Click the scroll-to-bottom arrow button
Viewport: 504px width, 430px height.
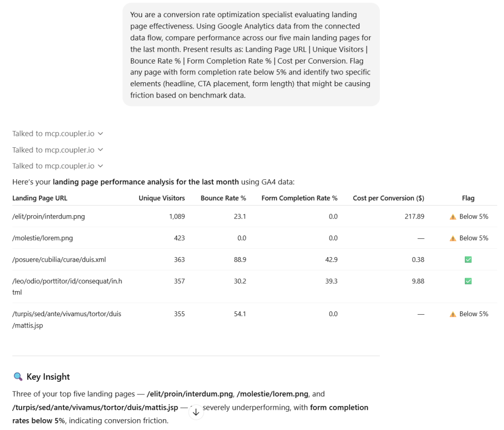click(x=196, y=412)
